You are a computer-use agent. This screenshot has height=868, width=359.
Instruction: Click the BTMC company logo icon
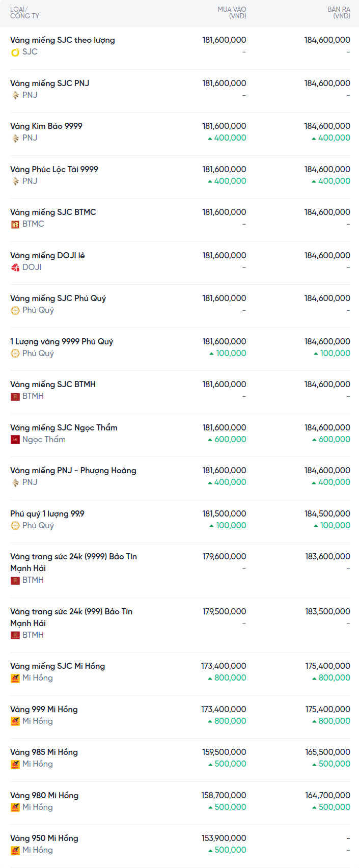coord(15,224)
